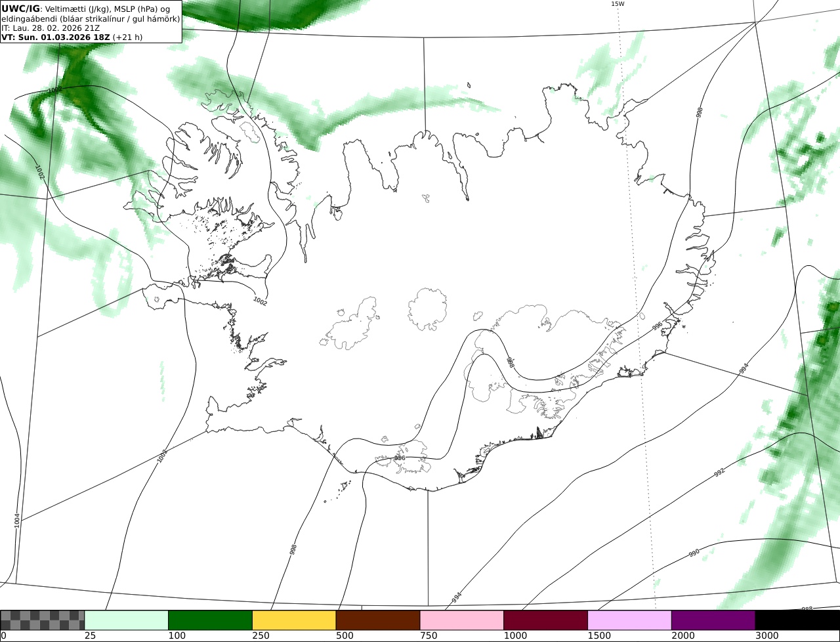This screenshot has height=642, width=840.
Task: Select the lavender 1500–2000 legend swatch
Action: tap(630, 620)
